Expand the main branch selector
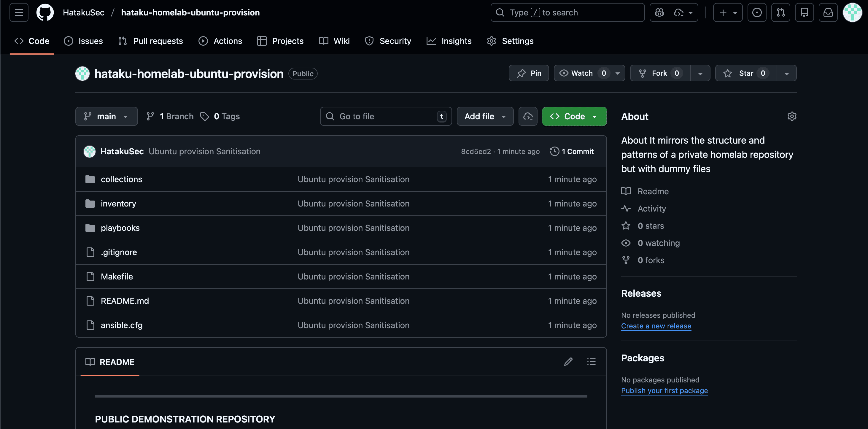 point(106,116)
